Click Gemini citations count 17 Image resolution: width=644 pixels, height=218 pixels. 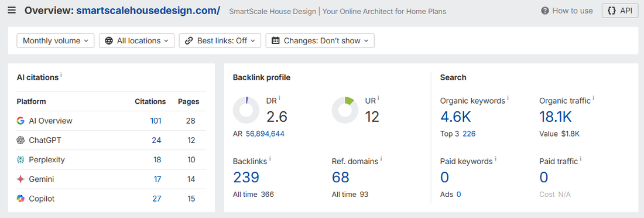coord(157,179)
